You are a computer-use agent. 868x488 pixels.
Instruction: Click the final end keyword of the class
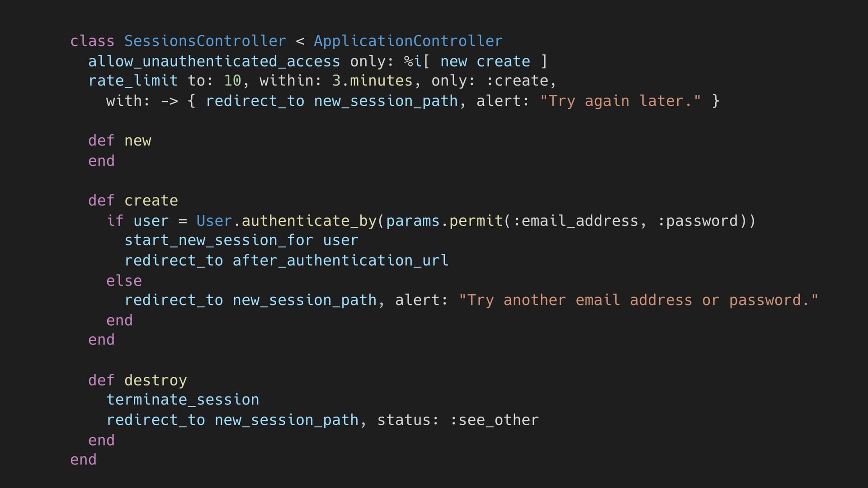83,460
